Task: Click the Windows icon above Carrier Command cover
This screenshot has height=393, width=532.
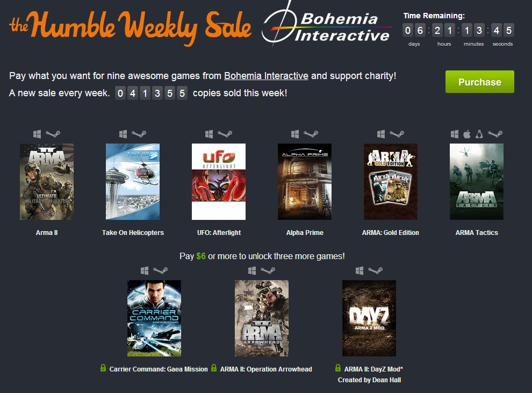Action: [x=145, y=270]
